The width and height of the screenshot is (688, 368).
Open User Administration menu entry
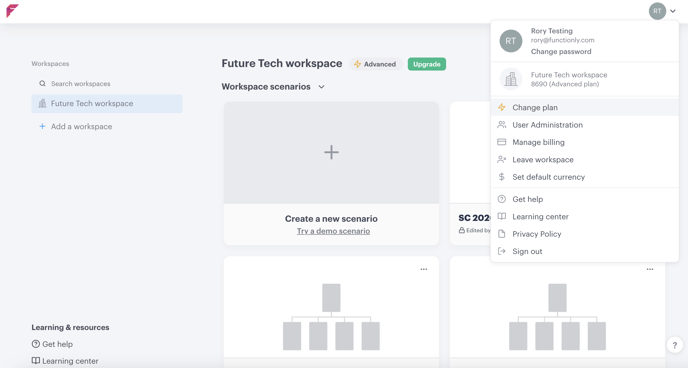(x=584, y=125)
